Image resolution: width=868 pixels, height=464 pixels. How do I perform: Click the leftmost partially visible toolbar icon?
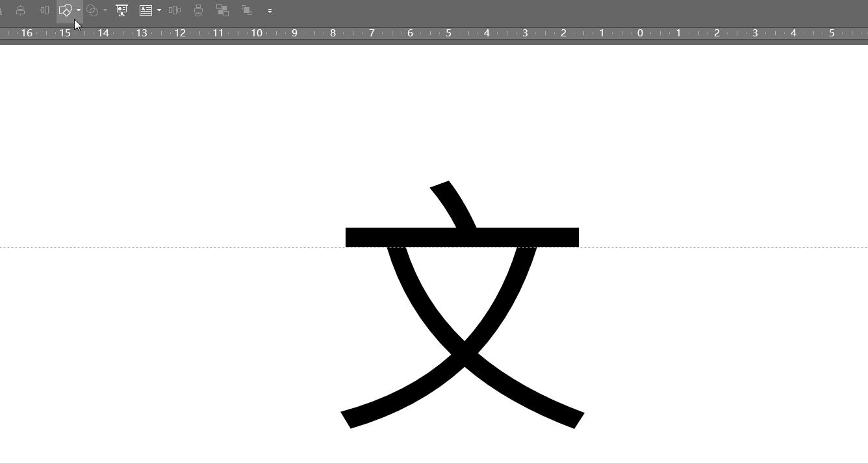[x=2, y=10]
